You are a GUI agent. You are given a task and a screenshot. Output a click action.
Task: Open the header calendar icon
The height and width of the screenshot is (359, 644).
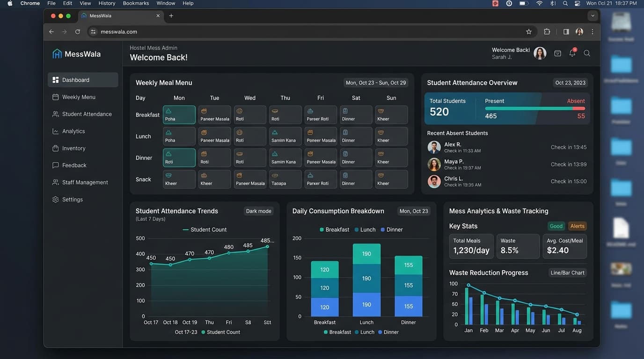(557, 53)
